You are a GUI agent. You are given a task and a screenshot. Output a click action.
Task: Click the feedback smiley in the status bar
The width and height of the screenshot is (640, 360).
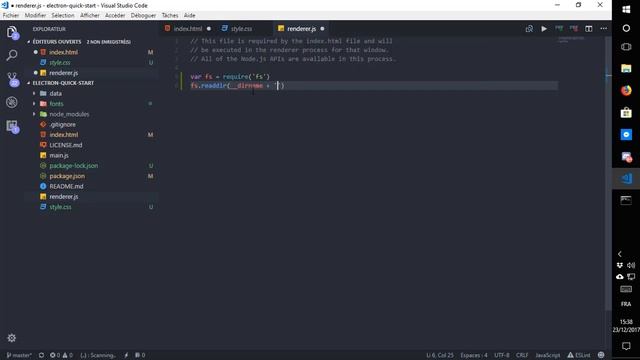(601, 355)
